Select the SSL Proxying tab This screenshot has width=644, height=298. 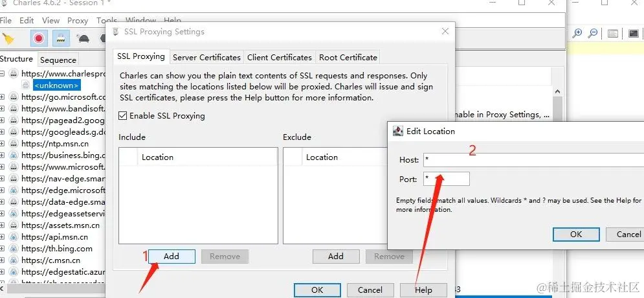(141, 56)
